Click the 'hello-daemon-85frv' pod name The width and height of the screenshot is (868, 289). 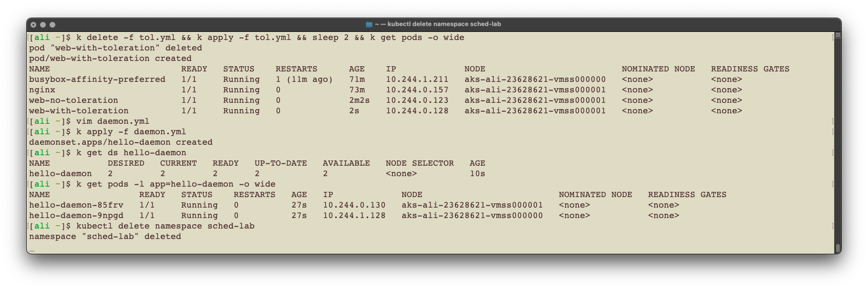(76, 205)
